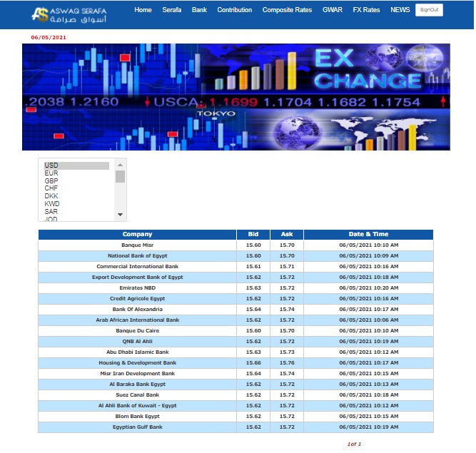476x453 pixels.
Task: Click Housing & Development Bank bid 15.66
Action: tap(253, 363)
